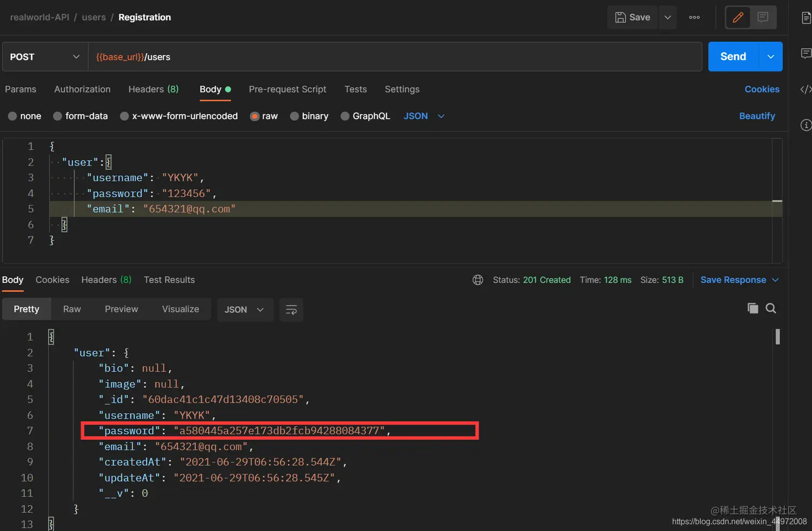Screen dimensions: 812x531
Task: Click the "password": "123456" request line
Action: [x=152, y=193]
